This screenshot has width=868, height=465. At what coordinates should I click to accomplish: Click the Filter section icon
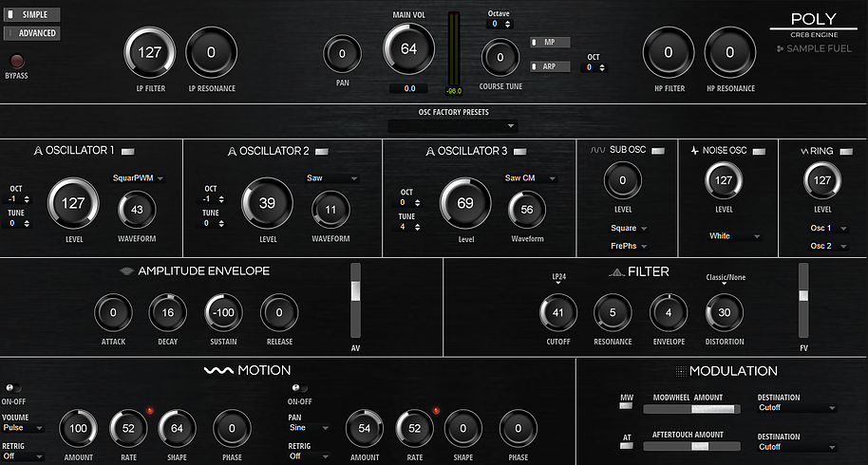pos(616,272)
